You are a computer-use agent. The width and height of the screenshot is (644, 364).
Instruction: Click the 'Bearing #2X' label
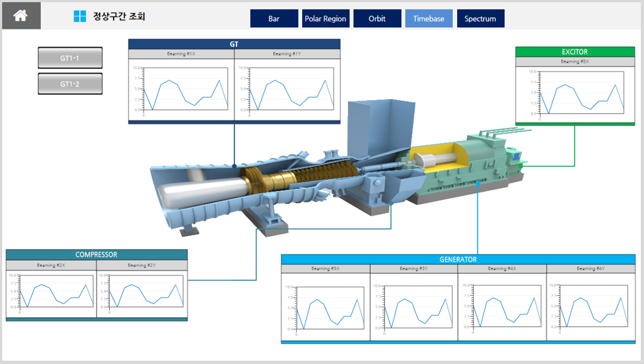point(51,265)
